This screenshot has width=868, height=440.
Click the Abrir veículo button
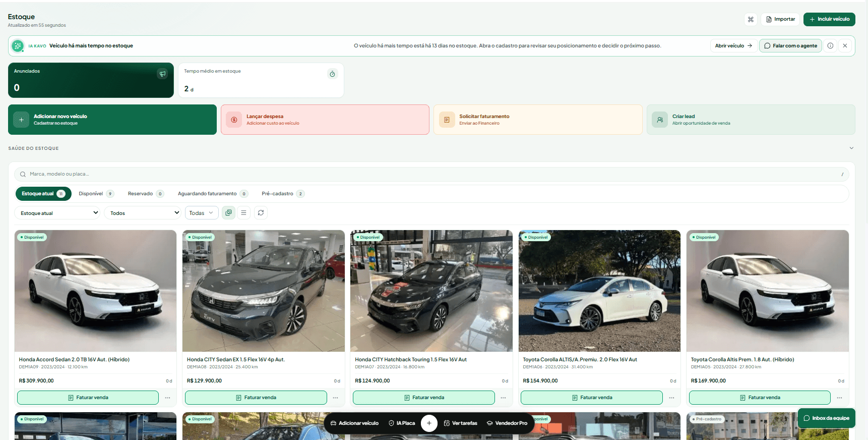[x=733, y=46]
